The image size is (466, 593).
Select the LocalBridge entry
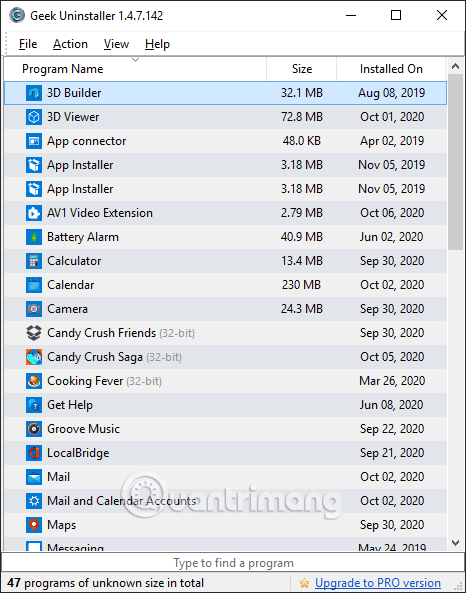click(78, 453)
